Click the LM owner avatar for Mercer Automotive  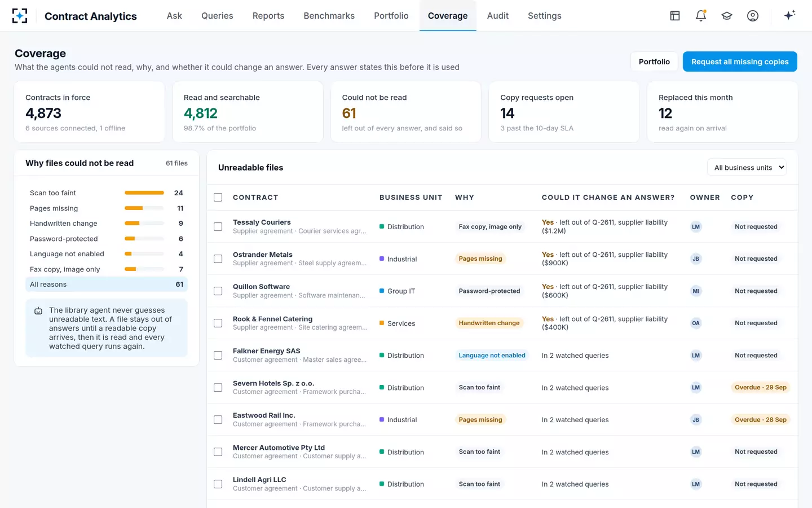click(696, 452)
